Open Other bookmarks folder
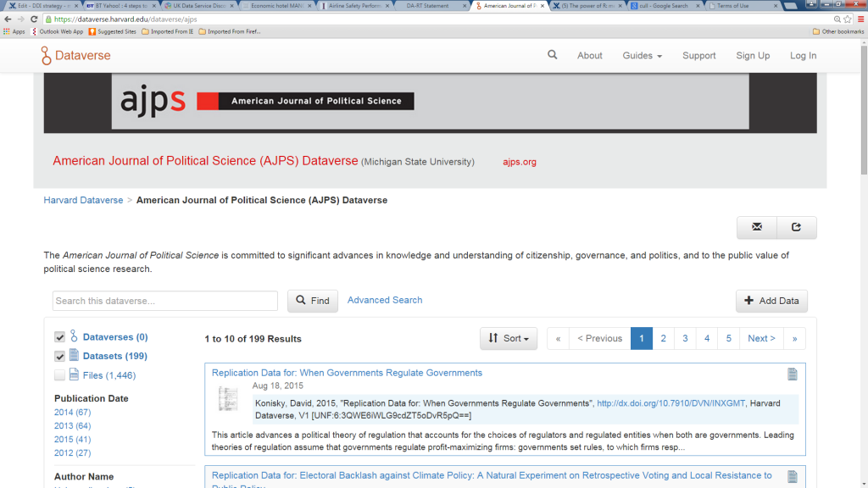 [838, 31]
